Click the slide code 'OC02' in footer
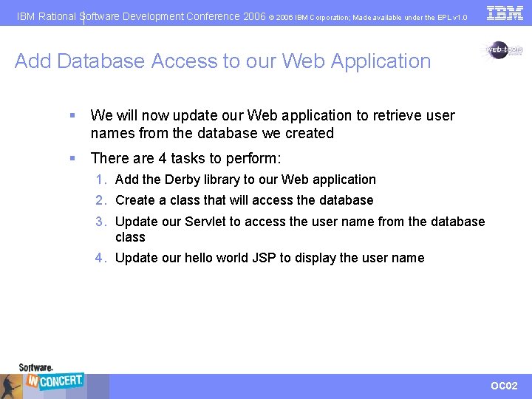 point(504,386)
